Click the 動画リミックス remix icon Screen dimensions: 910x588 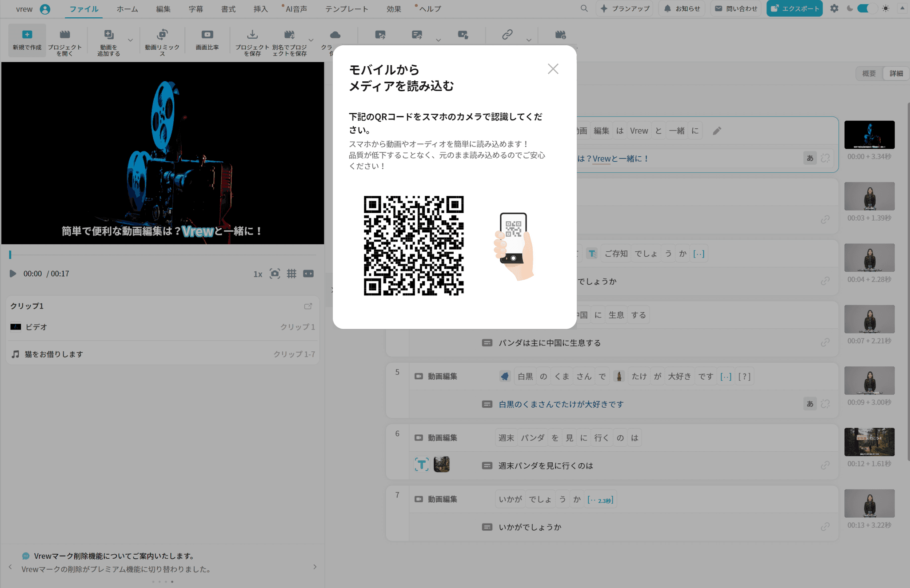point(162,35)
